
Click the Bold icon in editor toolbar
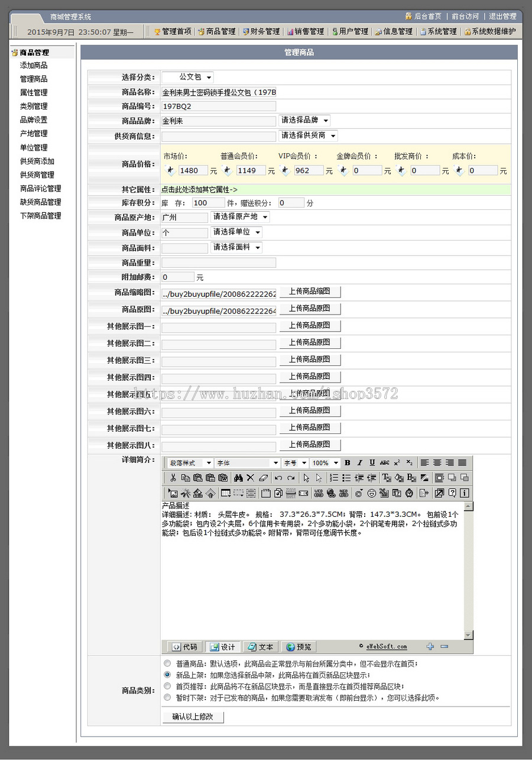[347, 463]
